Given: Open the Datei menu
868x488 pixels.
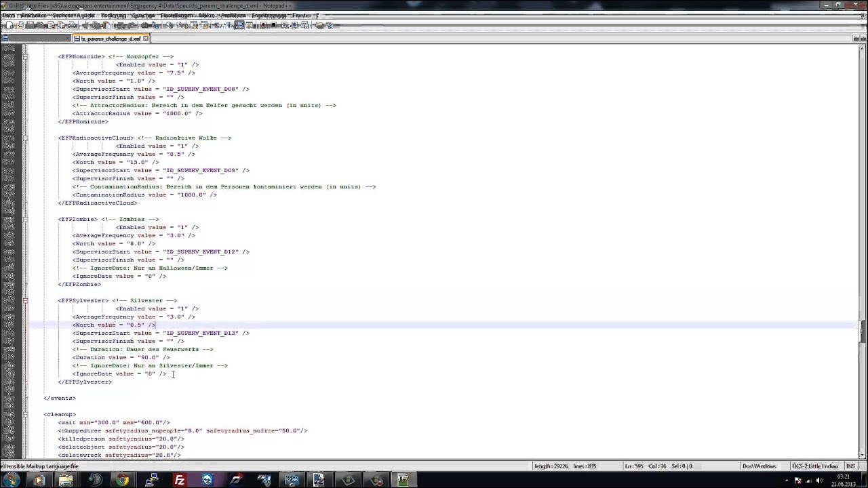Looking at the screenshot, I should click(x=8, y=15).
